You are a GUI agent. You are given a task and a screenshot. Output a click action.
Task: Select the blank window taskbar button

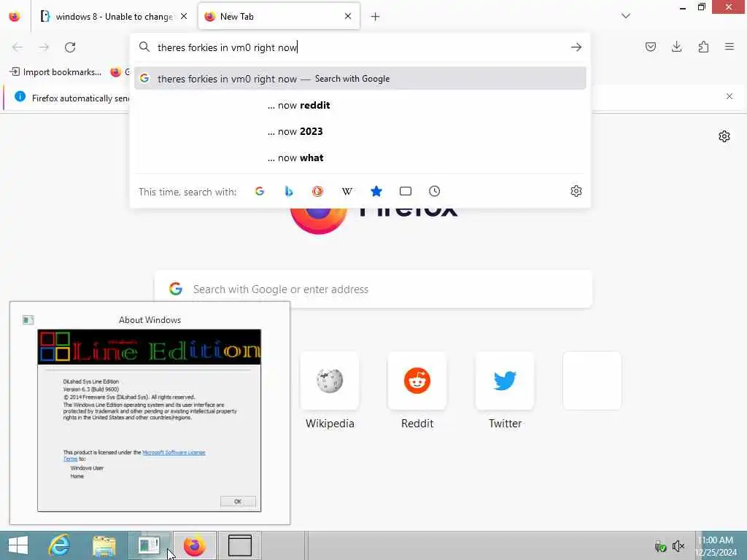(x=239, y=545)
